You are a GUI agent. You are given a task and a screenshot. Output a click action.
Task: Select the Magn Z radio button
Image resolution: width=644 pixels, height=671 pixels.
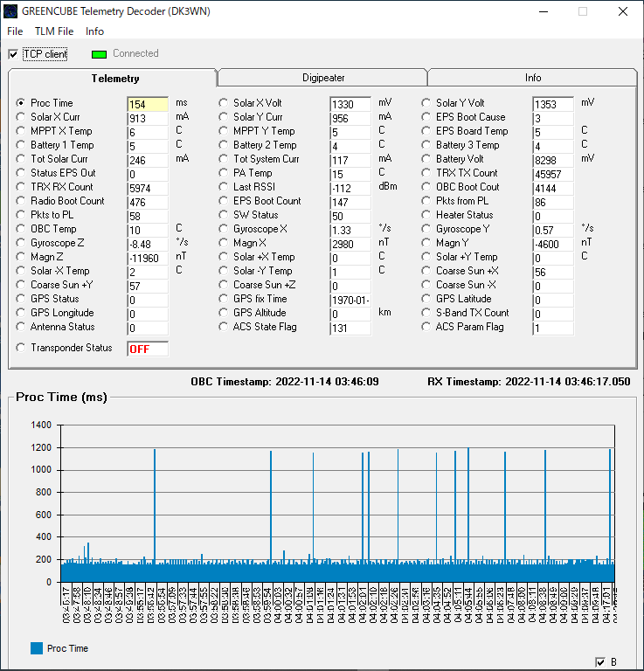click(x=20, y=257)
